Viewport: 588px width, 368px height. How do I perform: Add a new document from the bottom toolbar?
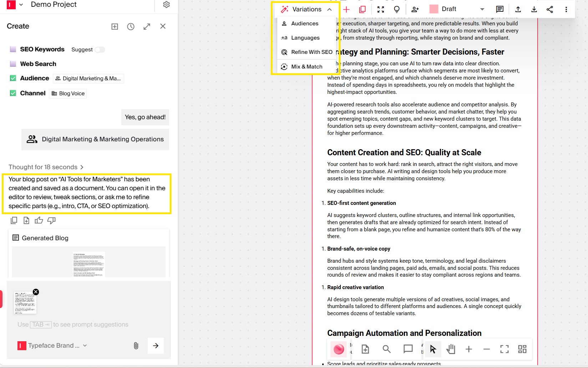tap(365, 349)
